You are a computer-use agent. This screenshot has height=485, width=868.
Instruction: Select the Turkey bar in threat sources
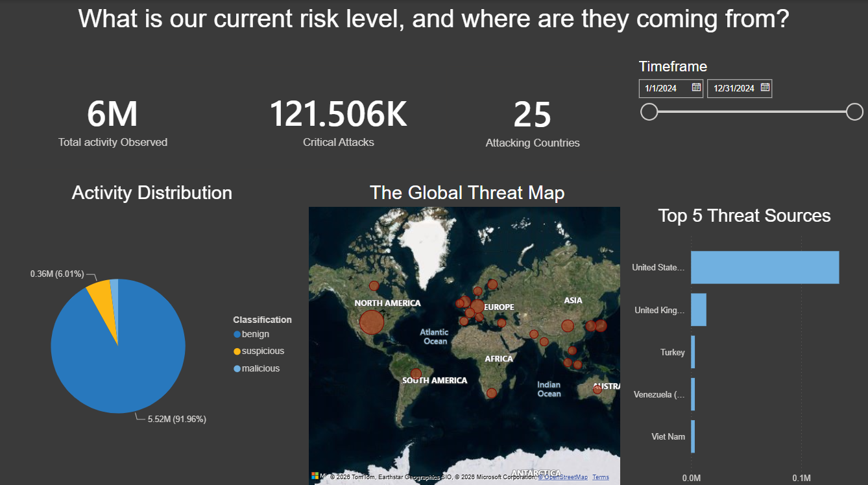tap(693, 352)
